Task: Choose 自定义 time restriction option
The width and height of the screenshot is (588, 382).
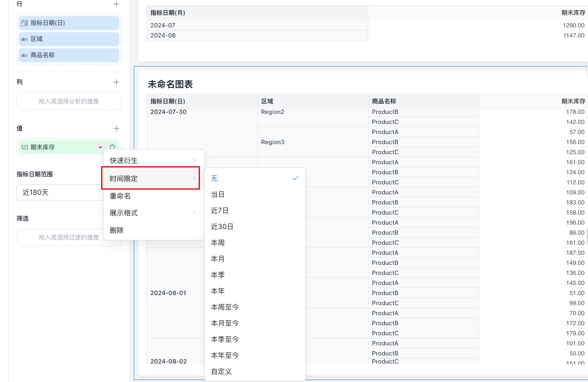Action: (x=222, y=372)
